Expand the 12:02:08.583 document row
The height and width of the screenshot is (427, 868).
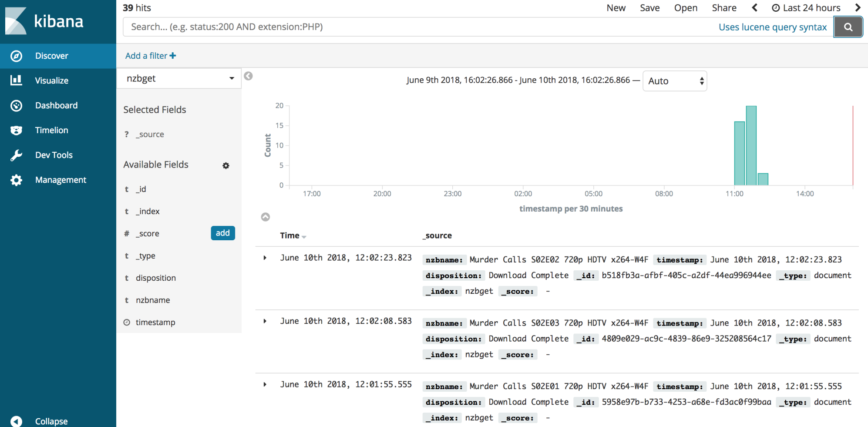tap(265, 321)
